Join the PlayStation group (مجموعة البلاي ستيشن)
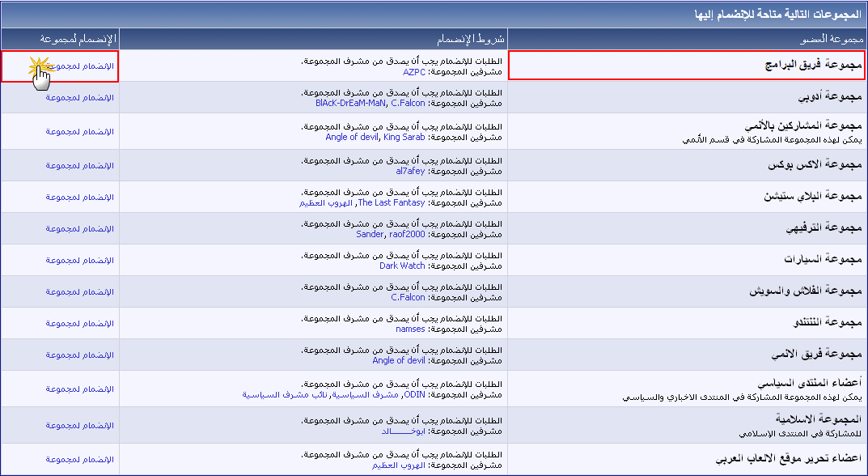Image resolution: width=868 pixels, height=476 pixels. coord(79,197)
